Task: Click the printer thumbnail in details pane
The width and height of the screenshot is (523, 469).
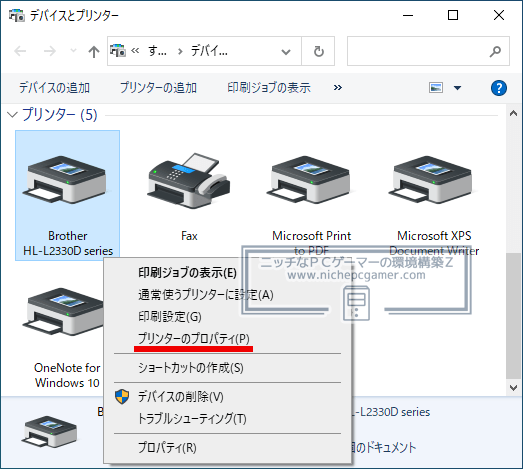Action: tap(49, 432)
